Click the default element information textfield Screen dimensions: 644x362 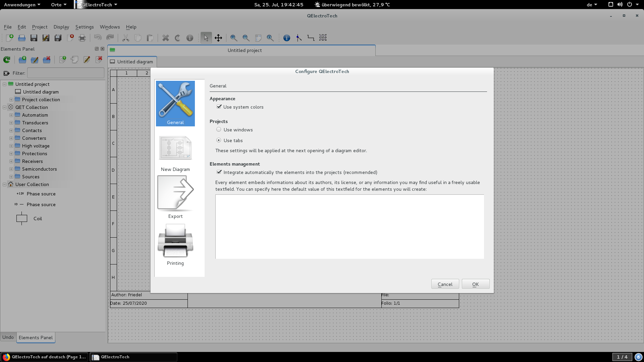(350, 227)
